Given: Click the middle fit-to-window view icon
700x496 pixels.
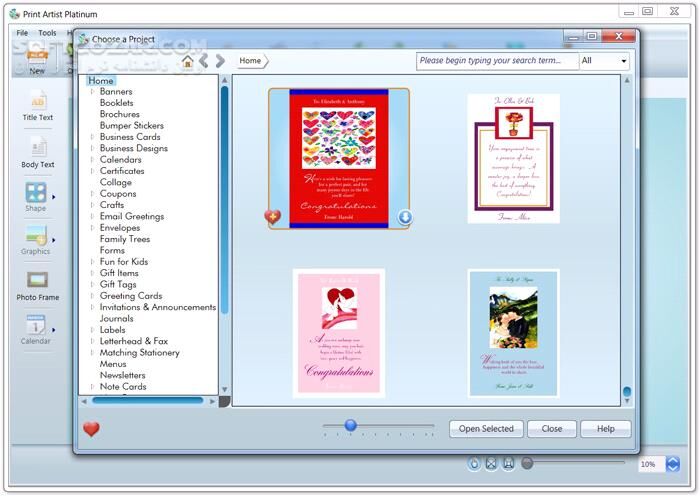Looking at the screenshot, I should (x=491, y=464).
